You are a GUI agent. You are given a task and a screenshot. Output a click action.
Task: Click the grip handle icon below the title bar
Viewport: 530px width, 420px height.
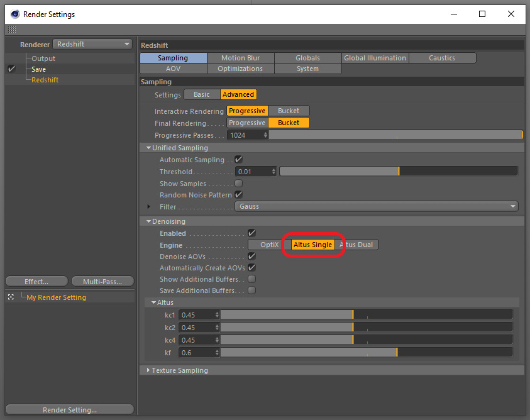click(11, 30)
